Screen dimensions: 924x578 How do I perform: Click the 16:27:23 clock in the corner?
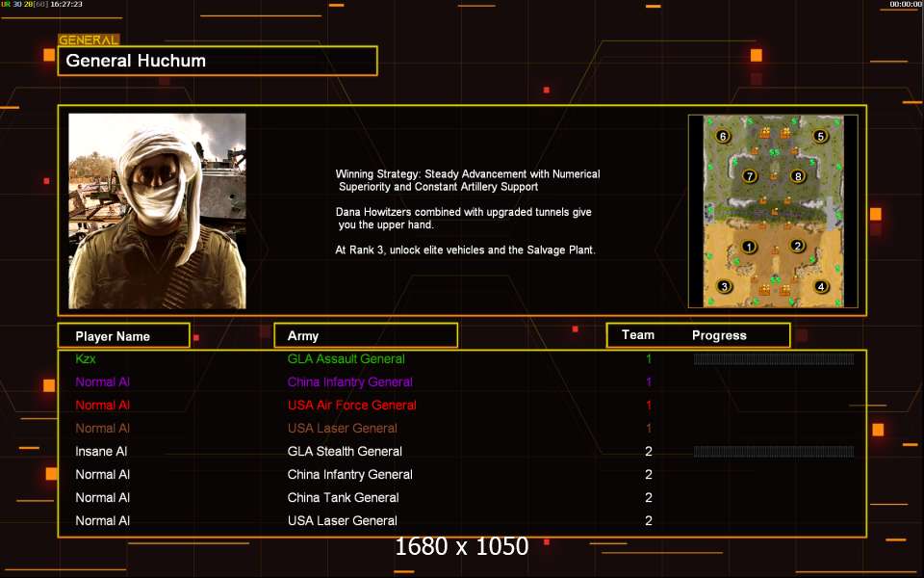pos(66,4)
